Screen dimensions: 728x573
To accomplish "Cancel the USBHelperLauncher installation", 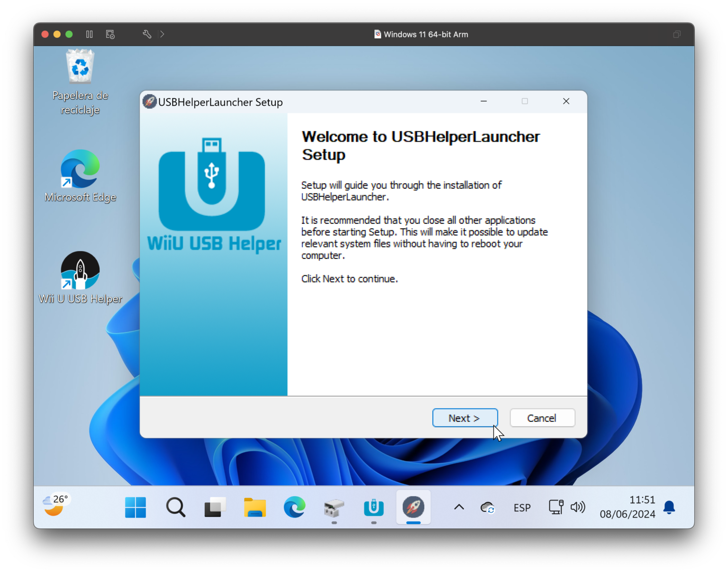I will tap(542, 418).
